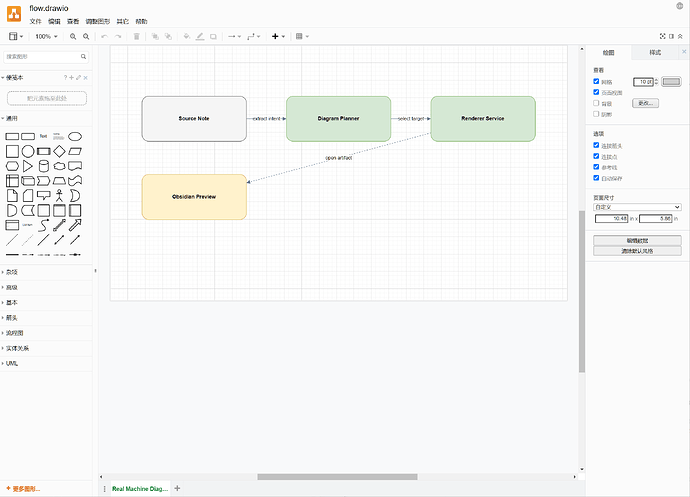Click the Zoom In magnifier icon
This screenshot has width=690, height=497.
[73, 37]
